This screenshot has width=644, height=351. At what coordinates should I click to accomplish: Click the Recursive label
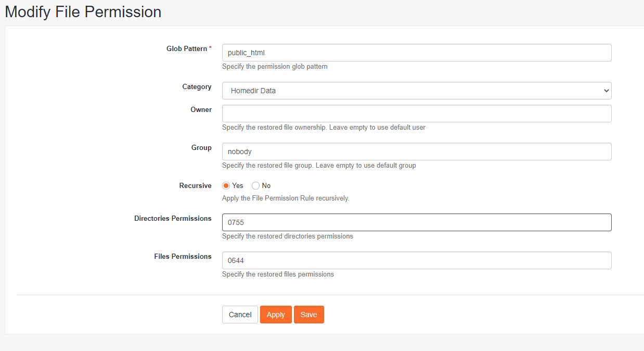tap(196, 186)
